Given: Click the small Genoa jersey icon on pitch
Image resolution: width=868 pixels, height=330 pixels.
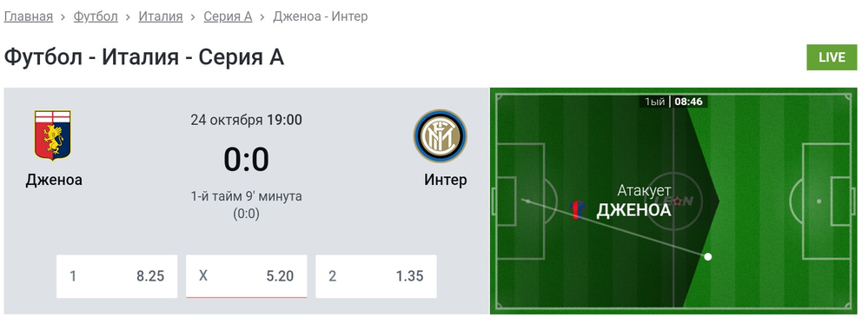Looking at the screenshot, I should tap(578, 210).
